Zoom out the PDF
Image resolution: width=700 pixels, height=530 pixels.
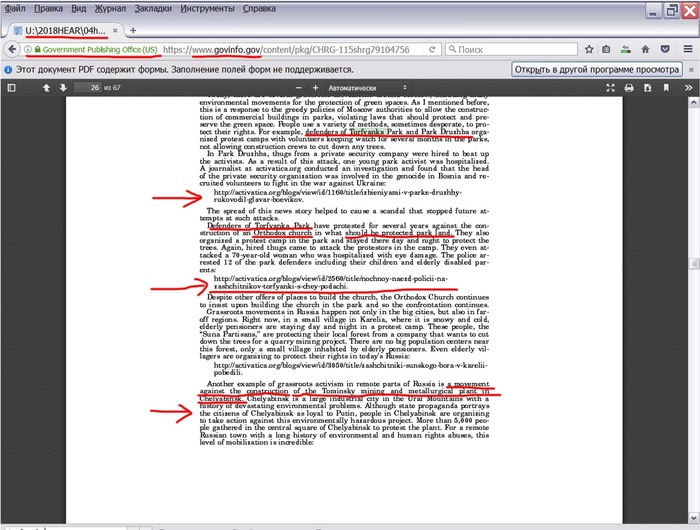tap(299, 88)
